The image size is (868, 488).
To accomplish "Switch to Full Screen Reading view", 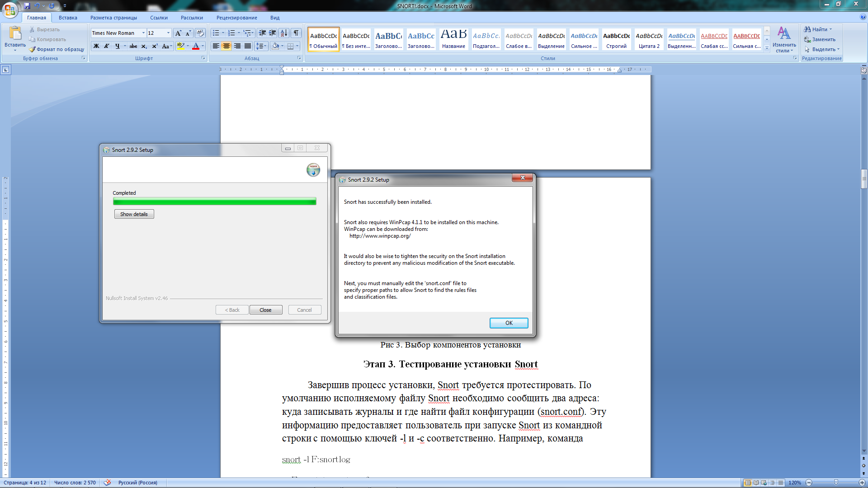I will coord(756,483).
